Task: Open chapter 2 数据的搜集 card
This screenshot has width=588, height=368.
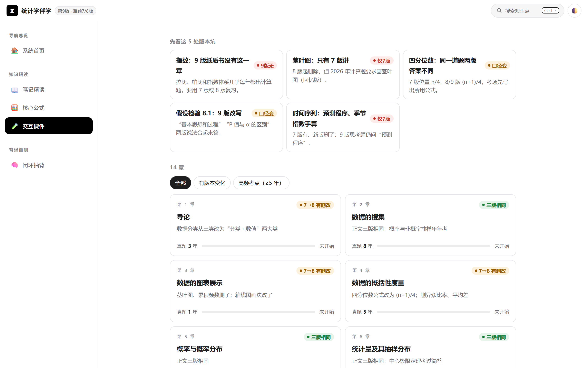Action: tap(430, 225)
